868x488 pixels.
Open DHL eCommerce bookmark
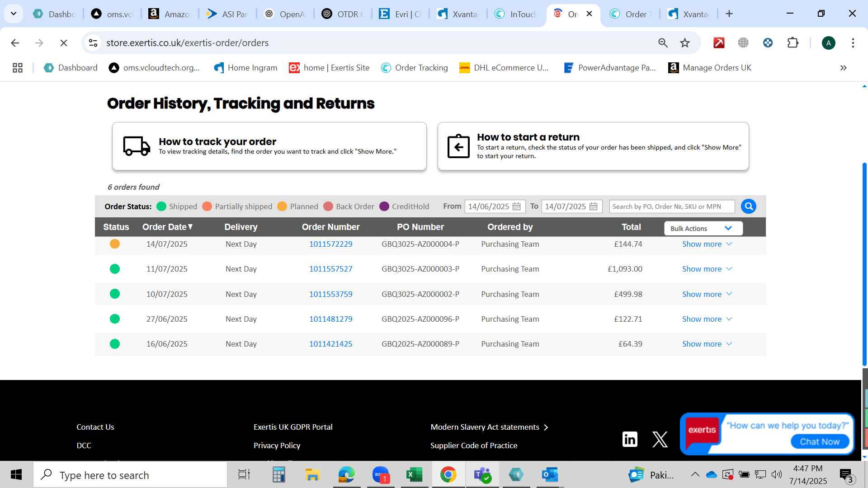[x=504, y=68]
